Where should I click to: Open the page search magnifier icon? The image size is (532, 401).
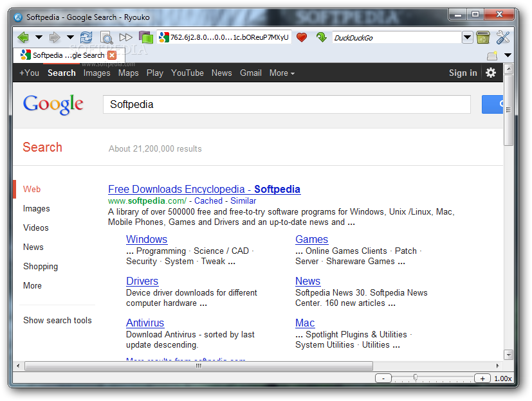coord(106,38)
